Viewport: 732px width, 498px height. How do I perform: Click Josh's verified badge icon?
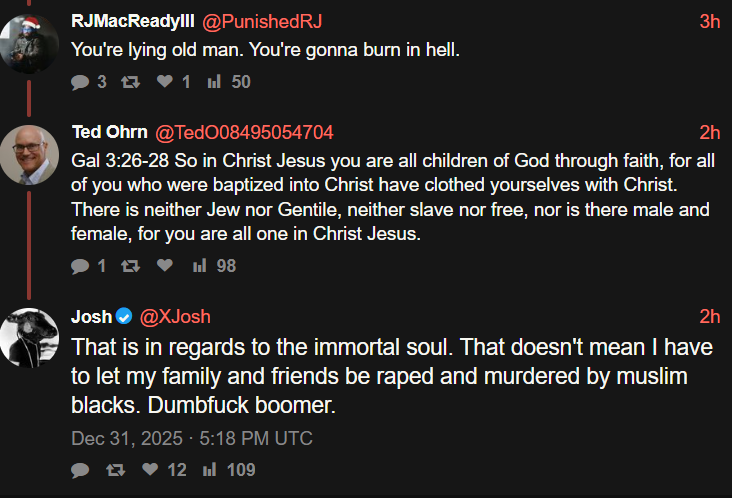tap(124, 317)
